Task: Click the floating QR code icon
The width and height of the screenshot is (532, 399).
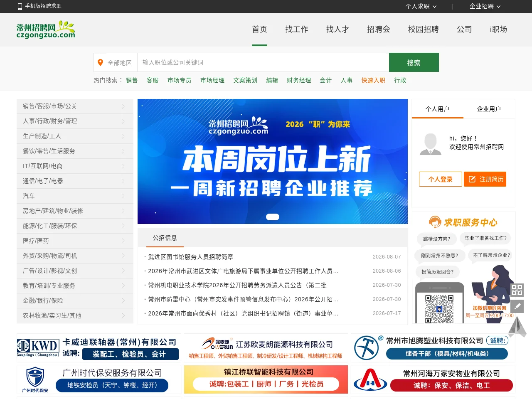Action: (x=517, y=290)
